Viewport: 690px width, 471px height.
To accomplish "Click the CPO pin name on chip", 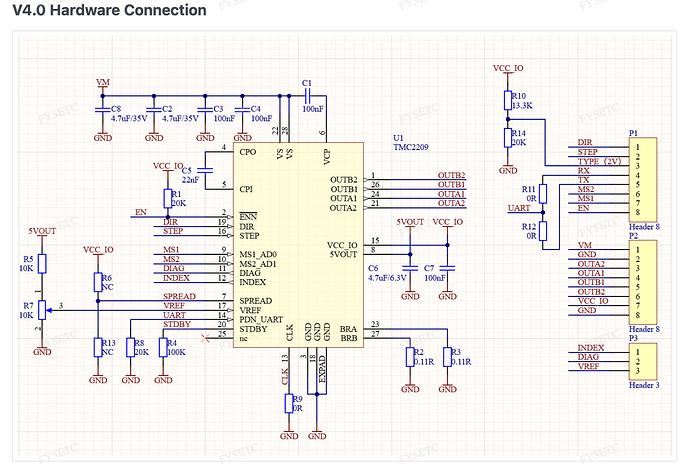I will click(x=248, y=152).
